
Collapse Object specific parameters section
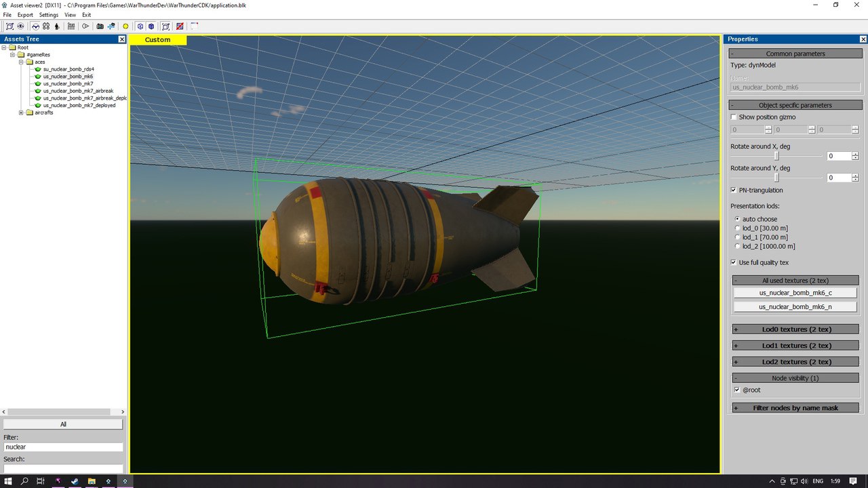(795, 105)
